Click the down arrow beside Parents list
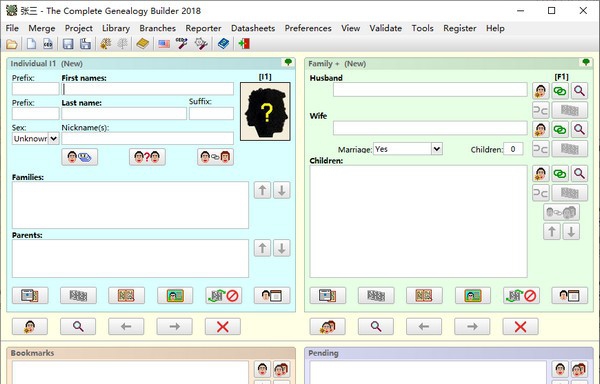The height and width of the screenshot is (384, 600). [x=282, y=248]
